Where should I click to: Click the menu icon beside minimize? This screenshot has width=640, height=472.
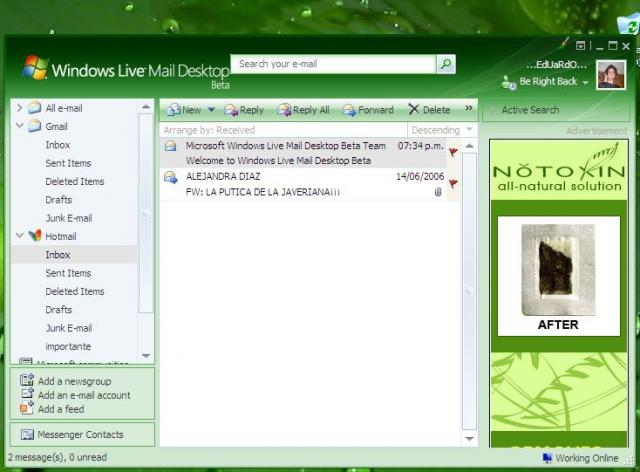[x=580, y=46]
